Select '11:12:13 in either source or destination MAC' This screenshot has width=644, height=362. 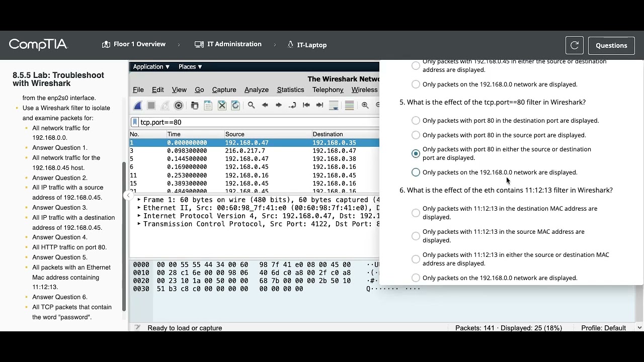coord(416,259)
